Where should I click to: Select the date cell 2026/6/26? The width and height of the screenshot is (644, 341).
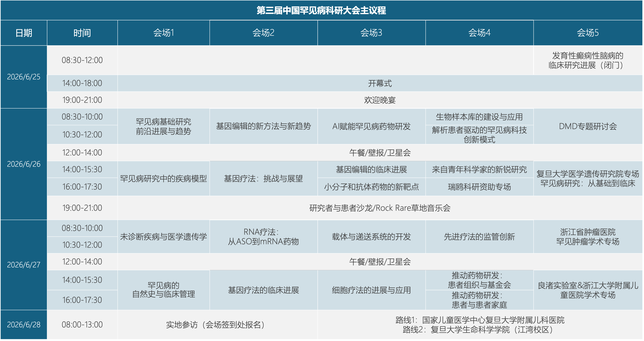(24, 164)
